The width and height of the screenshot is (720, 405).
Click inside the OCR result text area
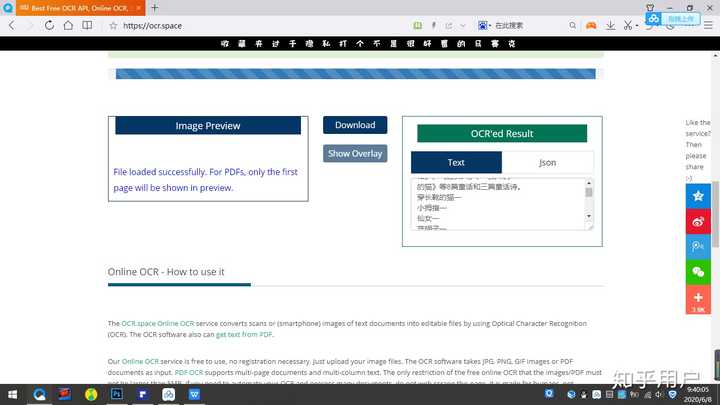coord(497,204)
